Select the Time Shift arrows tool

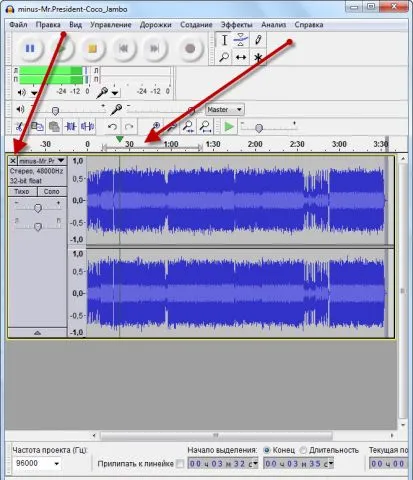[x=241, y=57]
